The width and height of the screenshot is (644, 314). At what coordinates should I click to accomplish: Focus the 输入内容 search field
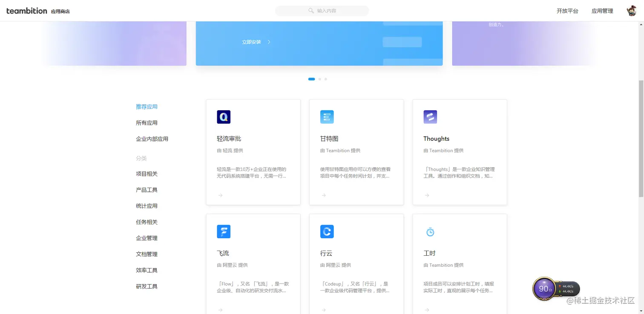click(322, 11)
